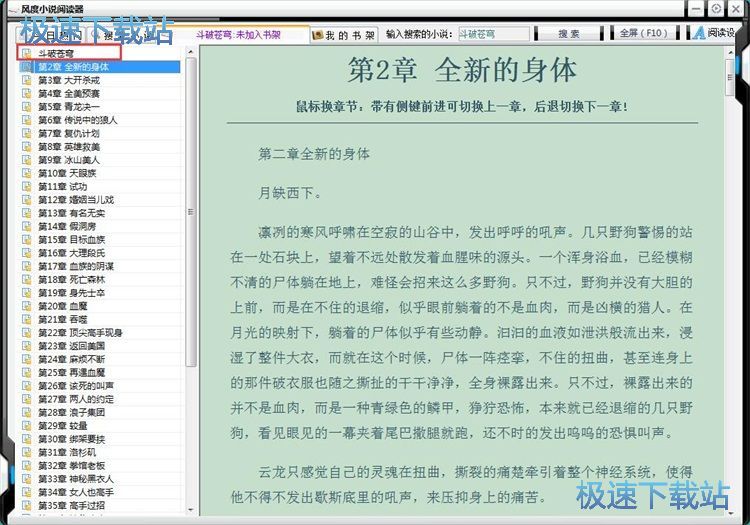This screenshot has height=525, width=750.
Task: Click the page icon of 第31章 洛杉矶
Action: [27, 452]
